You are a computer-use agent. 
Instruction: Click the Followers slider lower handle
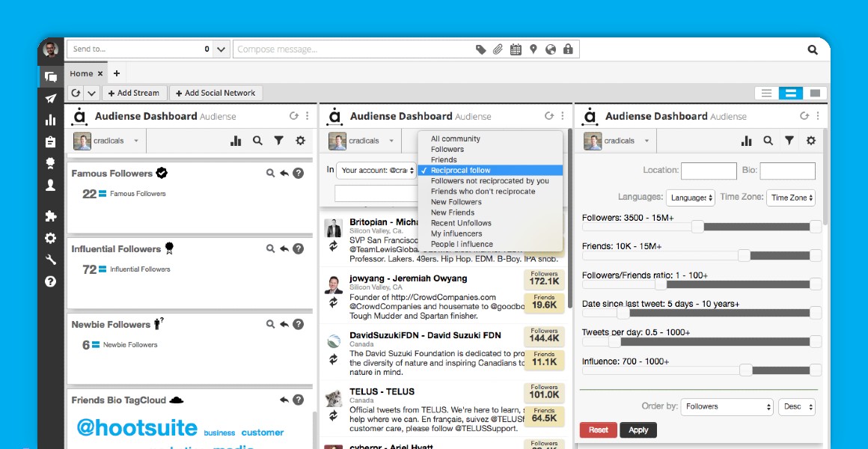[697, 227]
